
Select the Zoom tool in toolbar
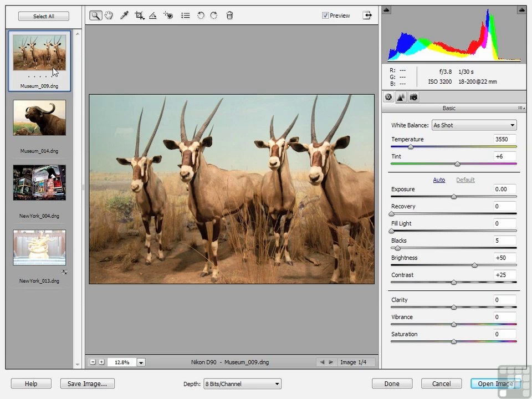pos(96,16)
